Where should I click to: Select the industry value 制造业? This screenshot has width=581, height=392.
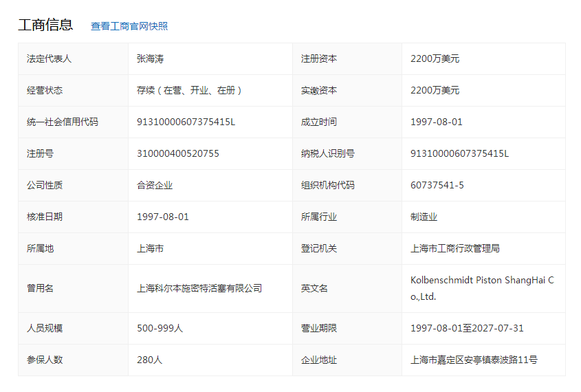coord(424,217)
